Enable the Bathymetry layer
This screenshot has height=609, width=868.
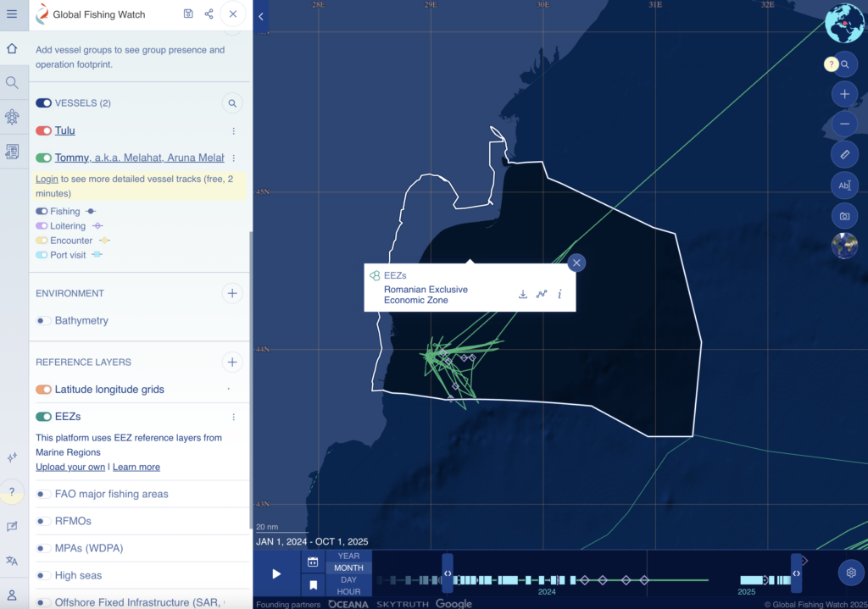pos(43,321)
